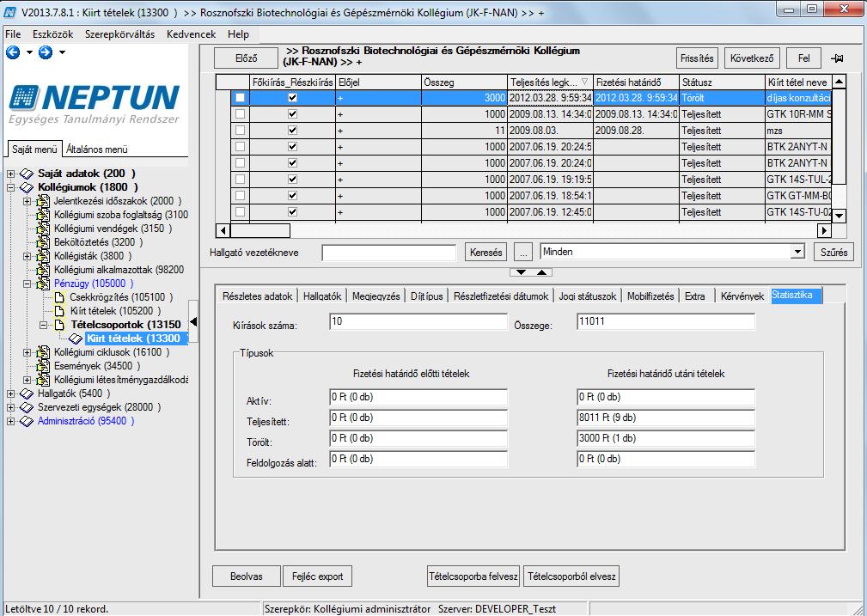Viewport: 867px width, 616px height.
Task: Click the Adminisztráció book icon
Action: [x=27, y=421]
